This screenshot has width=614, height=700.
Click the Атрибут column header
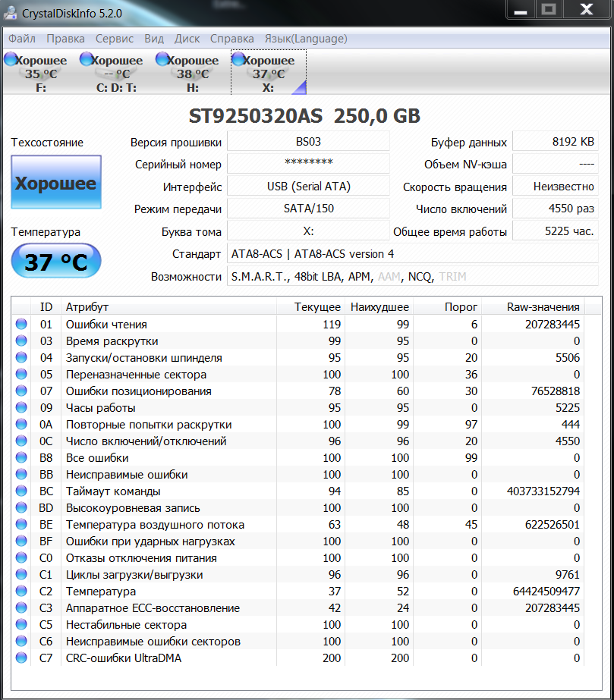(x=168, y=306)
